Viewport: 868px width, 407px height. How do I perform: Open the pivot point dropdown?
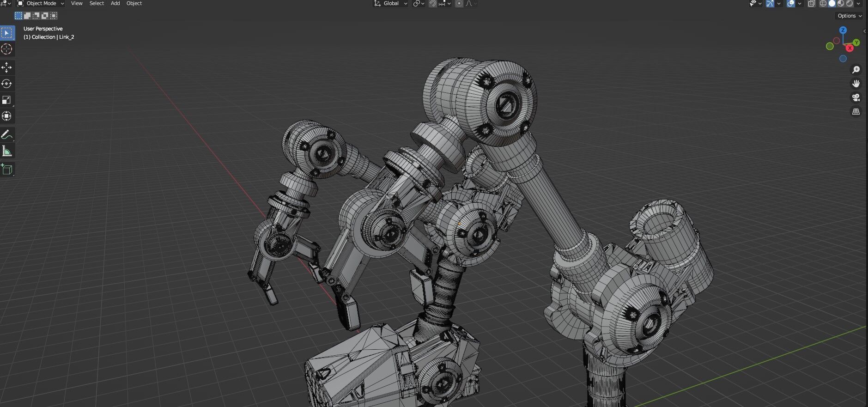point(419,3)
